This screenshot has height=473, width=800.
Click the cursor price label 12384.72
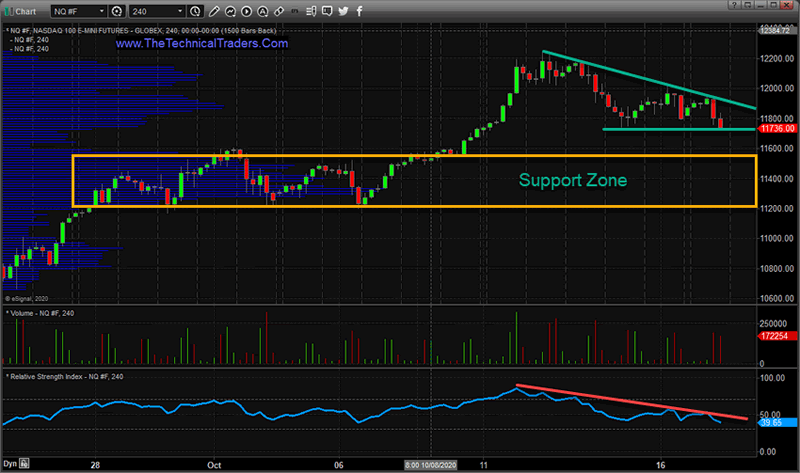tap(776, 31)
